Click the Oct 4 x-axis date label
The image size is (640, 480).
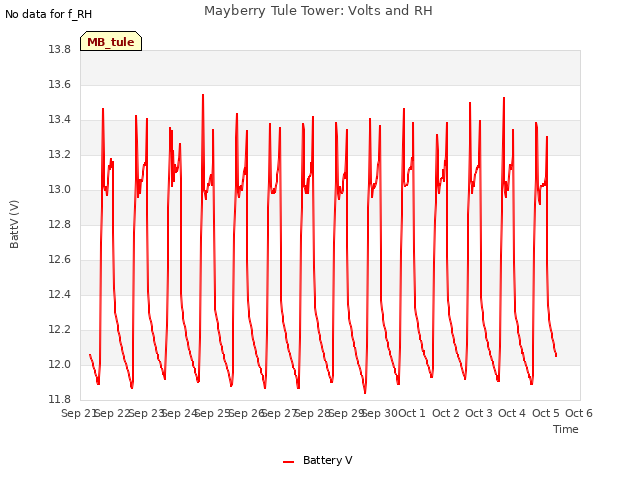point(512,413)
